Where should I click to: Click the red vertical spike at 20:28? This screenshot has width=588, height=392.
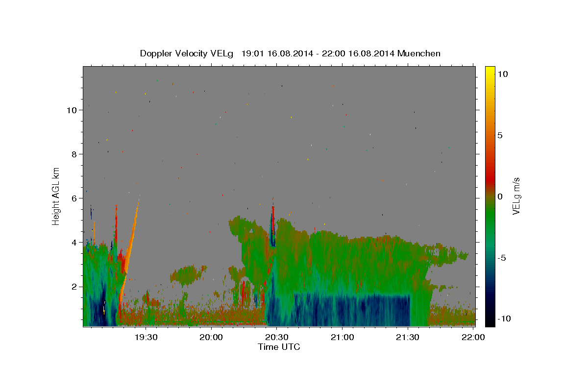click(x=273, y=220)
